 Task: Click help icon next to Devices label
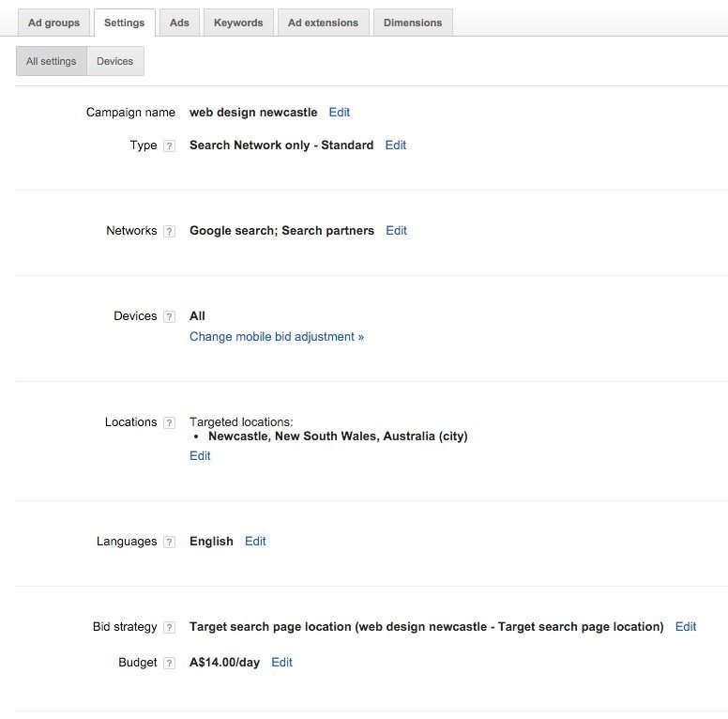[x=169, y=317]
